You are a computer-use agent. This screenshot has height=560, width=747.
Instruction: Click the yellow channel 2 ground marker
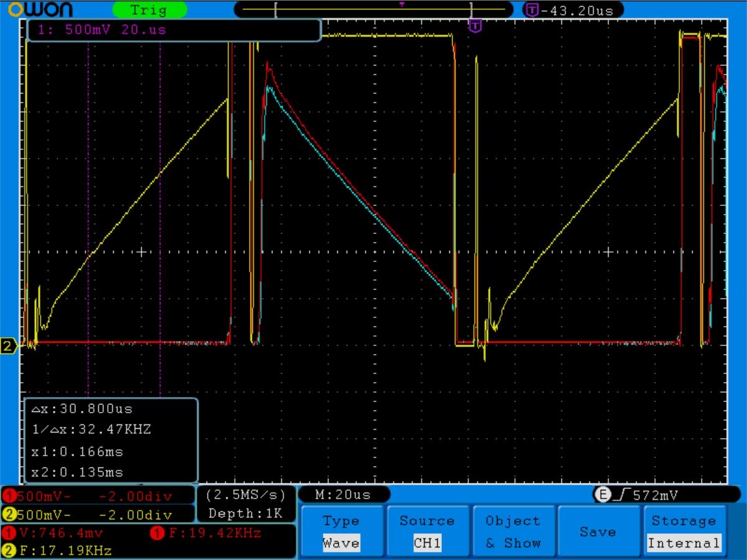(x=9, y=347)
